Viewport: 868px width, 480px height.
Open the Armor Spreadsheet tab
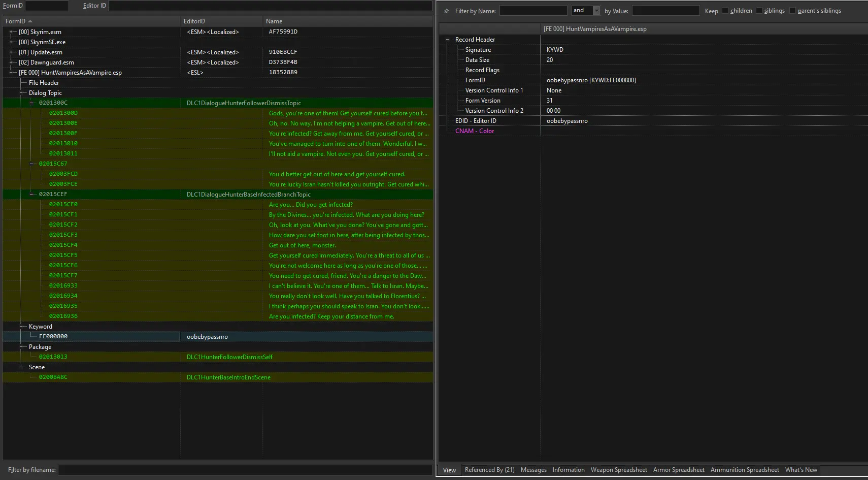(679, 470)
